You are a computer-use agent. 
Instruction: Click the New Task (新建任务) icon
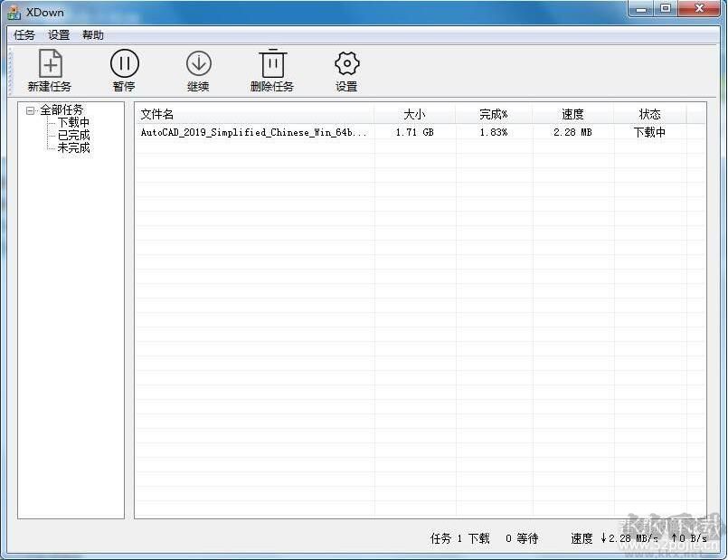(50, 64)
